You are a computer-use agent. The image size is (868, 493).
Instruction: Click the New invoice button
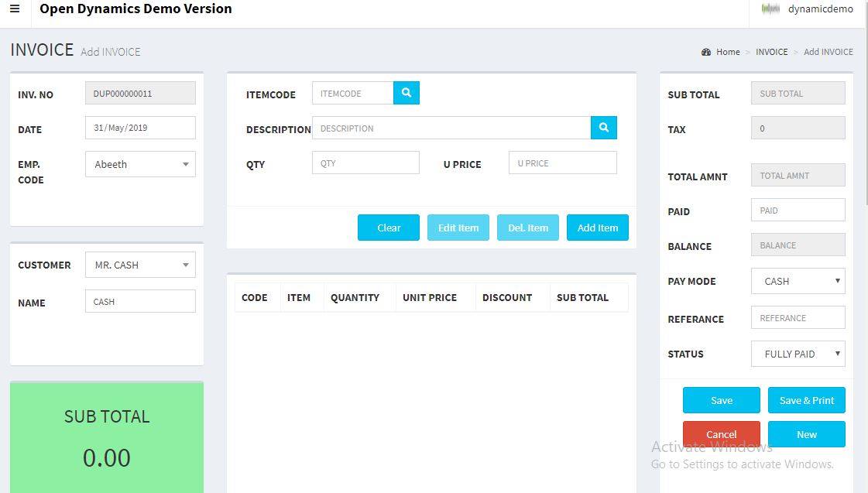pos(807,434)
